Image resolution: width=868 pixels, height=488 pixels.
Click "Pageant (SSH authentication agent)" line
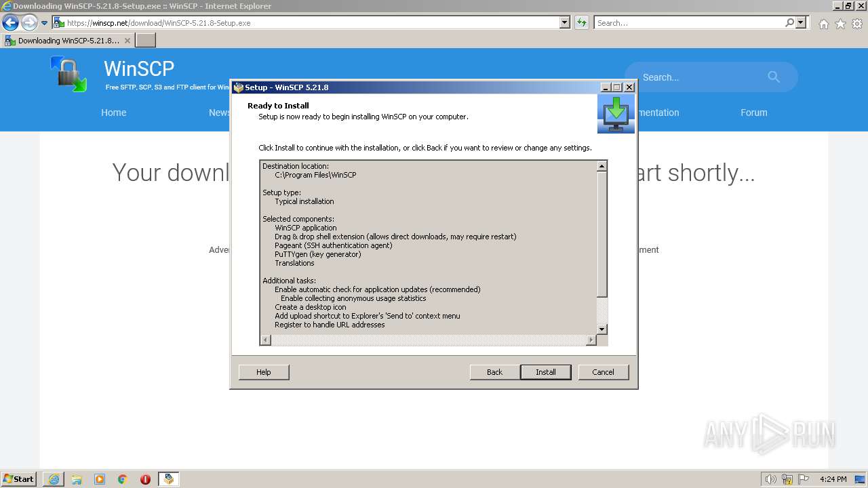(334, 245)
